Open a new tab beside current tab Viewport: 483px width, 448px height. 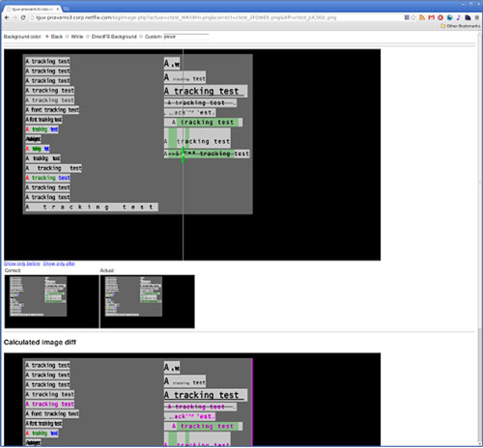pos(66,9)
